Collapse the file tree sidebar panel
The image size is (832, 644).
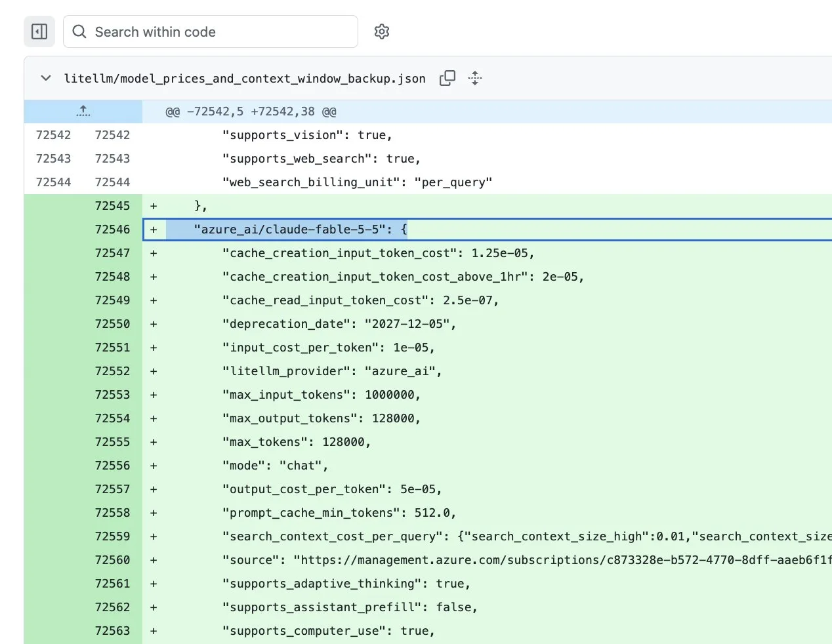(x=39, y=31)
